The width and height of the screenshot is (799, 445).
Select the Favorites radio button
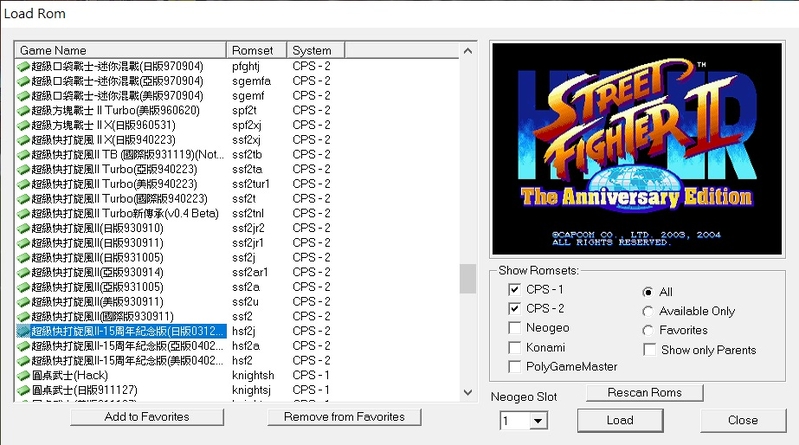[x=648, y=331]
